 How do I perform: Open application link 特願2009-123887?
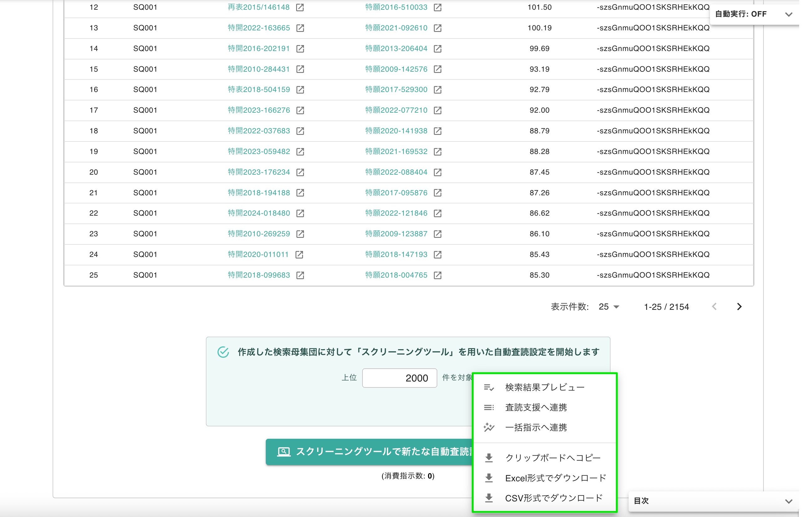point(396,234)
